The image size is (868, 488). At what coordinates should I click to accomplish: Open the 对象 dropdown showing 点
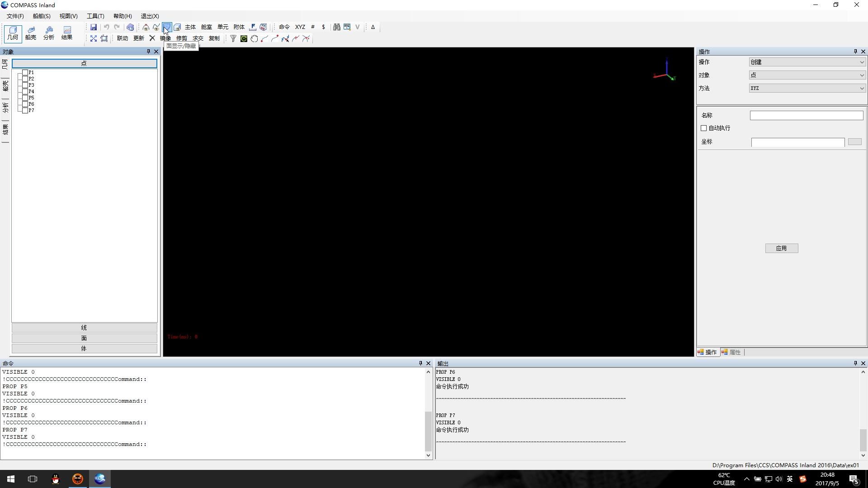(807, 75)
